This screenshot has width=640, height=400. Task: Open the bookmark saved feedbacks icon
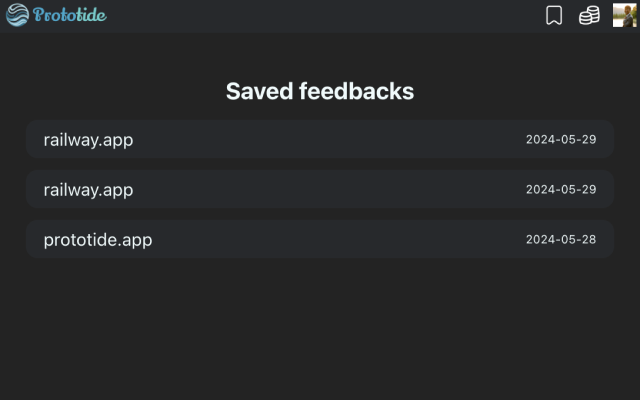(554, 15)
